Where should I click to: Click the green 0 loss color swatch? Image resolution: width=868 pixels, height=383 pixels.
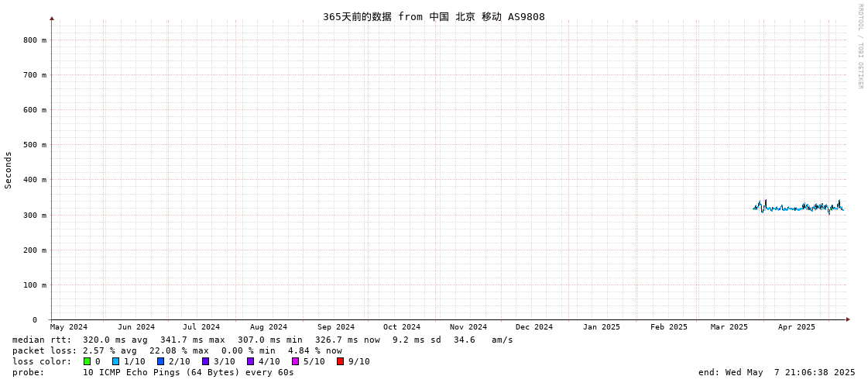coord(87,361)
